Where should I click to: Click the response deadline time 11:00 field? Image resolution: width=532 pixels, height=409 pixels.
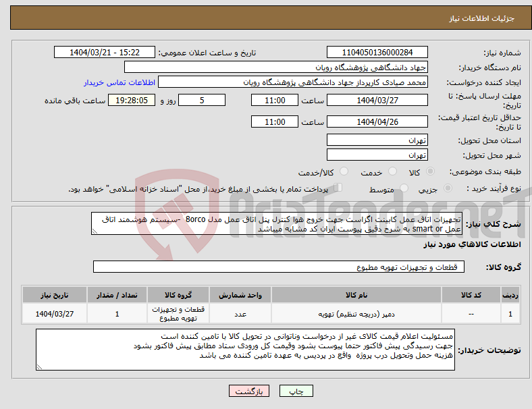coord(275,100)
